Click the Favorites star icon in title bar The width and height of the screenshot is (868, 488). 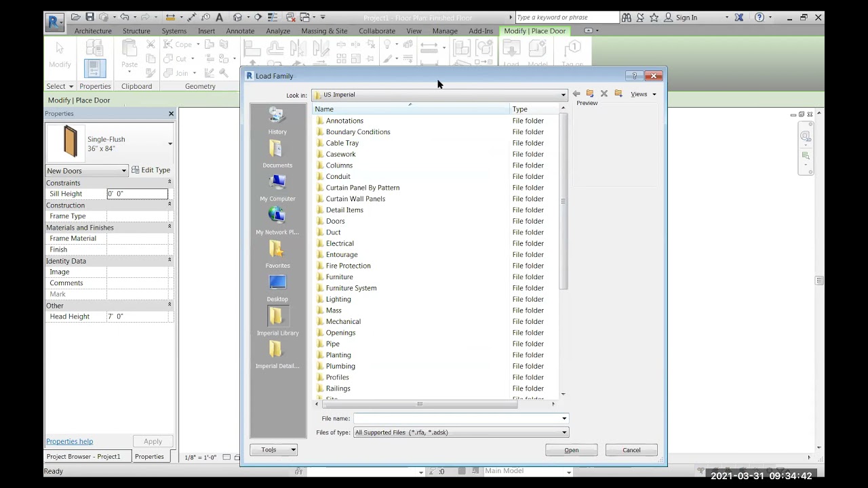point(654,18)
